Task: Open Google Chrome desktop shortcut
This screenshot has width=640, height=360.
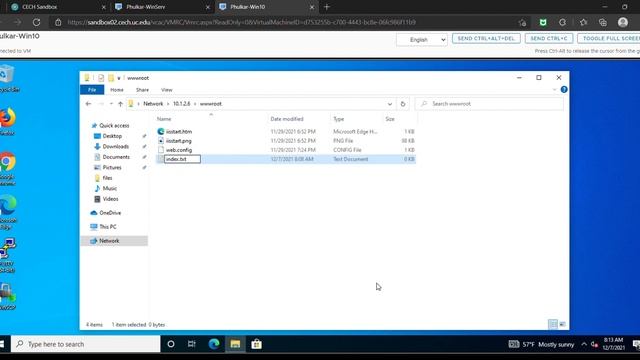Action: [7, 168]
